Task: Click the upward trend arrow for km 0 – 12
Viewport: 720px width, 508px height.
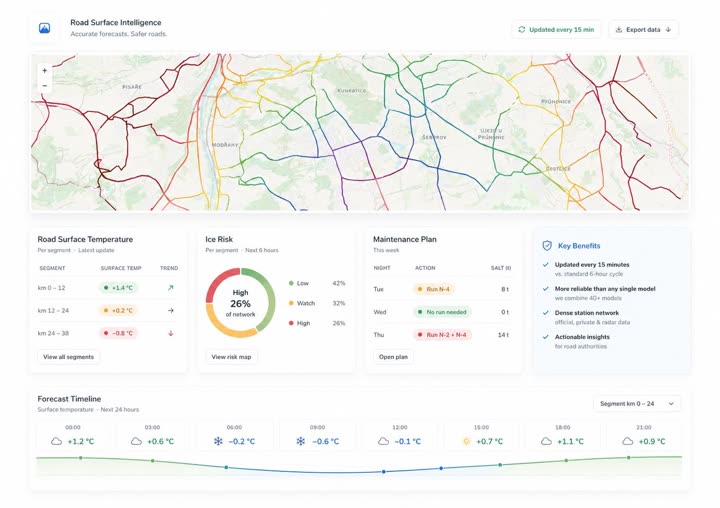Action: [x=170, y=288]
